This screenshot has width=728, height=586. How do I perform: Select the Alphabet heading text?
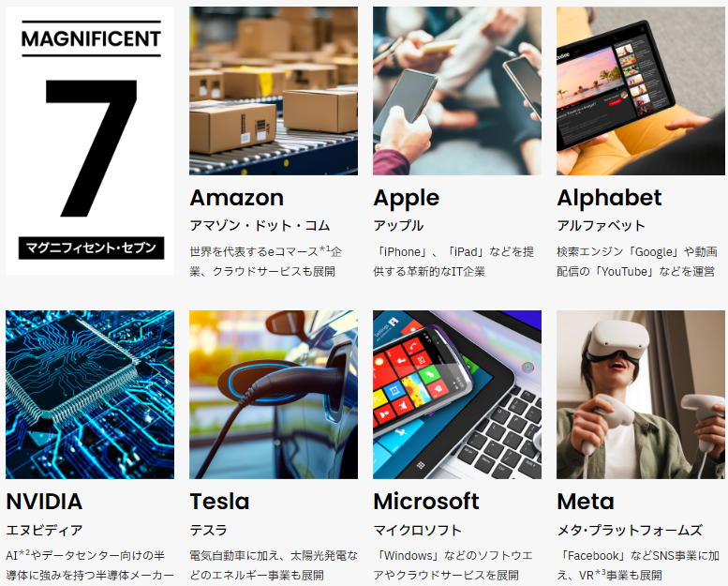[609, 198]
